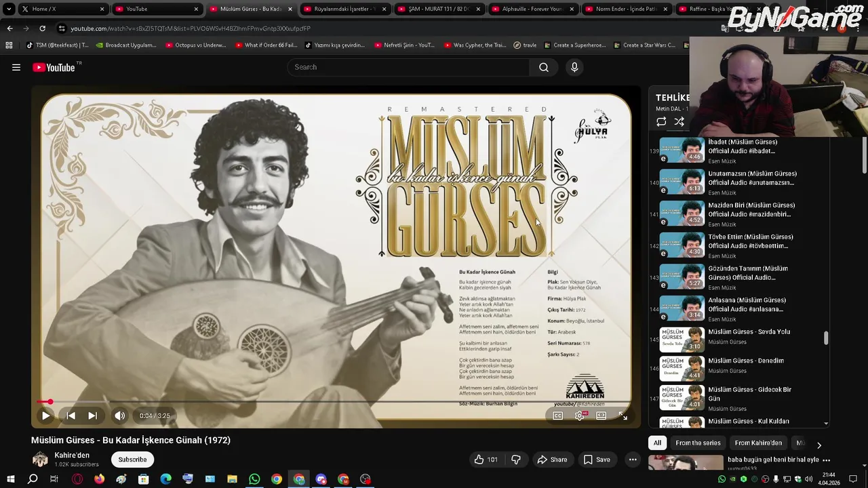868x488 pixels.
Task: Mute the video volume
Action: 119,416
